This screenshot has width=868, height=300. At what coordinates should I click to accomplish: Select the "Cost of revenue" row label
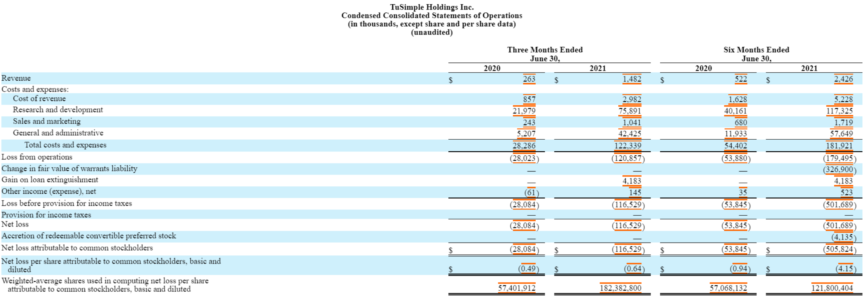pyautogui.click(x=39, y=99)
